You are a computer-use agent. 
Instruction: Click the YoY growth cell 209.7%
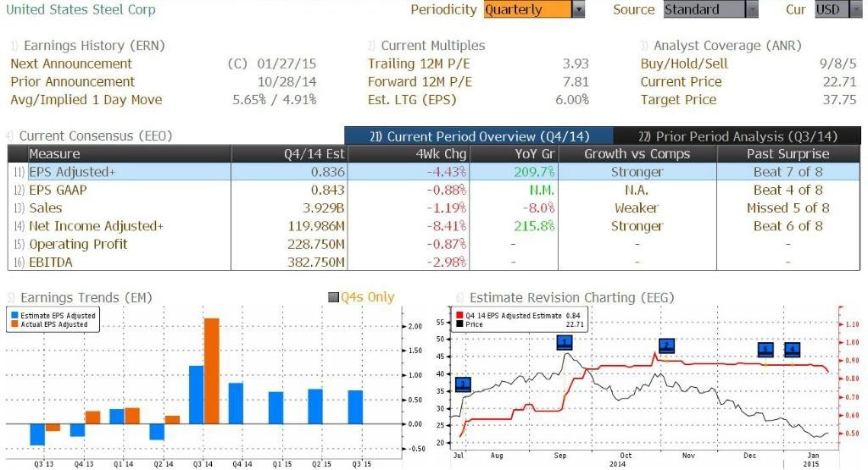[x=534, y=172]
